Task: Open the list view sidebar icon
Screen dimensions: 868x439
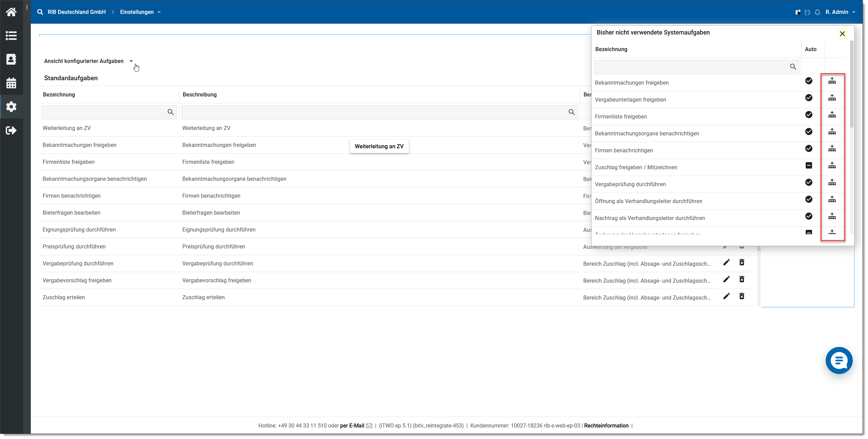Action: click(x=11, y=36)
